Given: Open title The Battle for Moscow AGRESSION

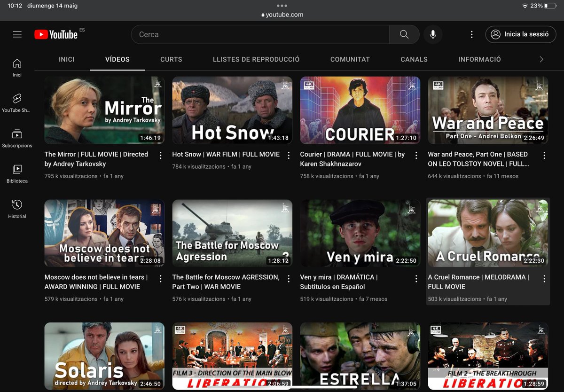Looking at the screenshot, I should point(226,282).
